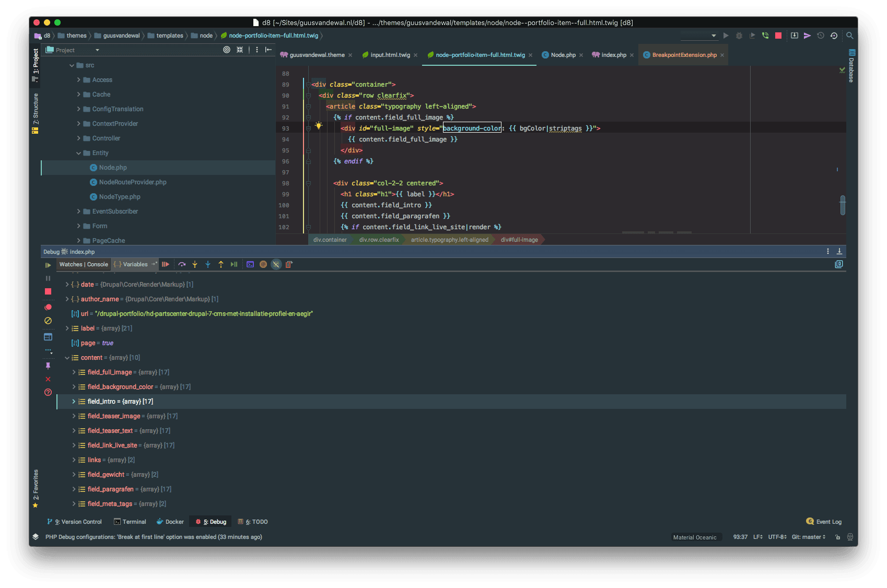Open the debug console terminal icon

(250, 264)
